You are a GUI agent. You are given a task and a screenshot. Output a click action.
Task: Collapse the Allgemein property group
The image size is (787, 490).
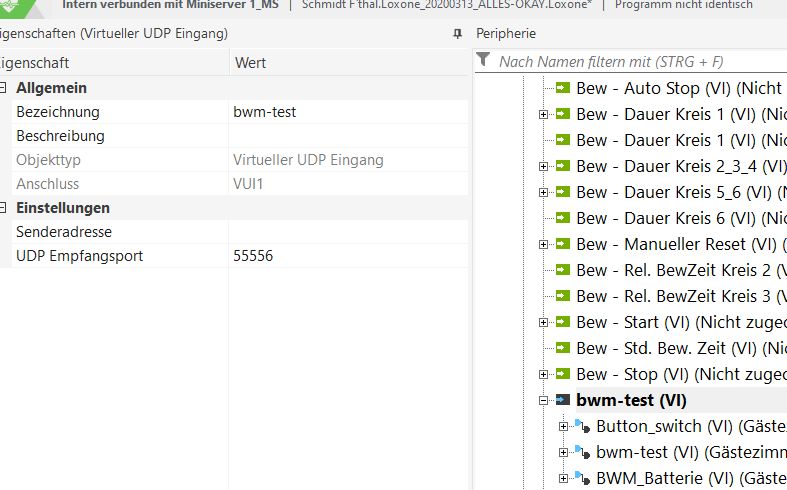[x=3, y=88]
